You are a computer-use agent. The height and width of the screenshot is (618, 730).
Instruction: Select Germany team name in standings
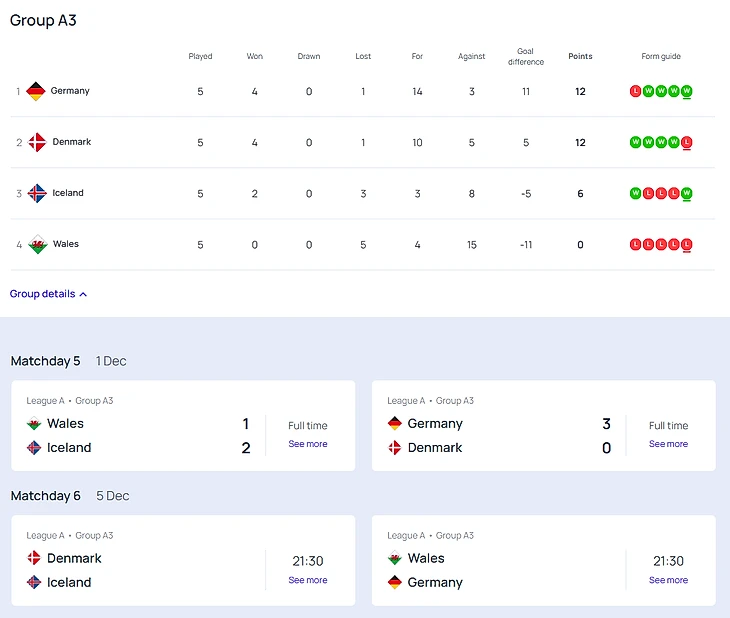70,91
